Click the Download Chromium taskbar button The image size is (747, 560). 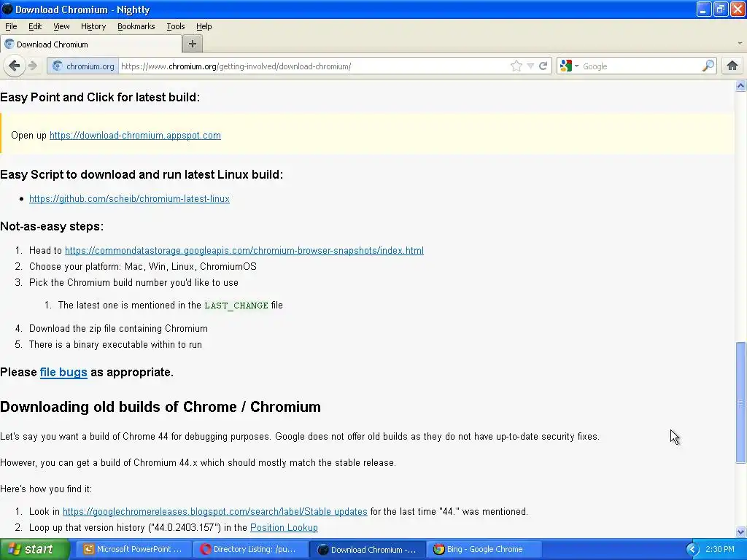click(367, 549)
